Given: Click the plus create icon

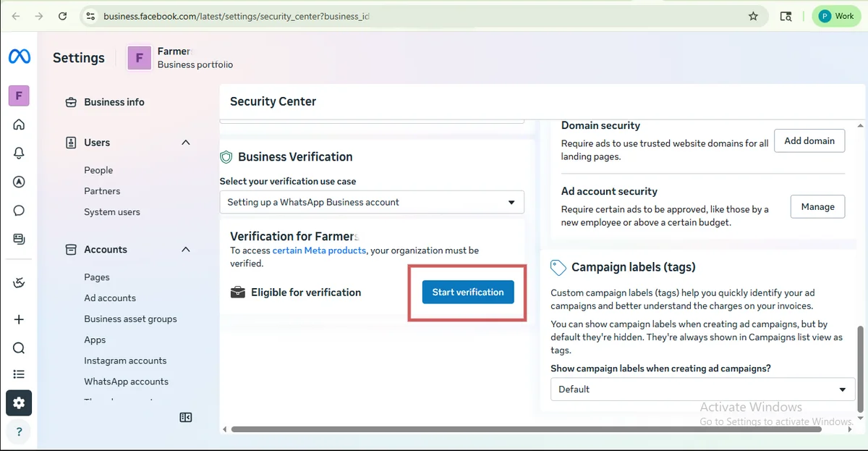Looking at the screenshot, I should pos(19,319).
